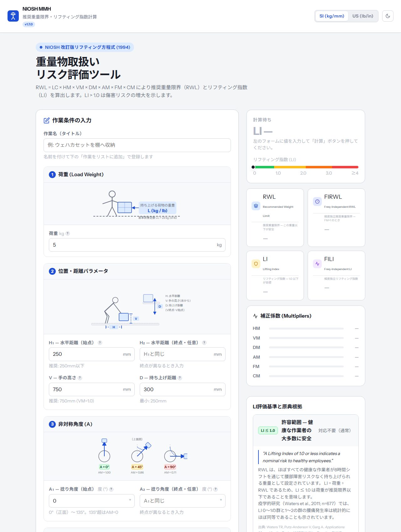This screenshot has width=401, height=532.
Task: Click the LI ≤ 1.0 green badge
Action: click(x=268, y=431)
